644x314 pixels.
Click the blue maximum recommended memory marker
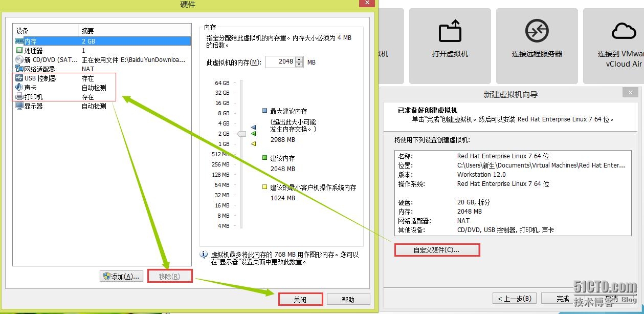253,127
